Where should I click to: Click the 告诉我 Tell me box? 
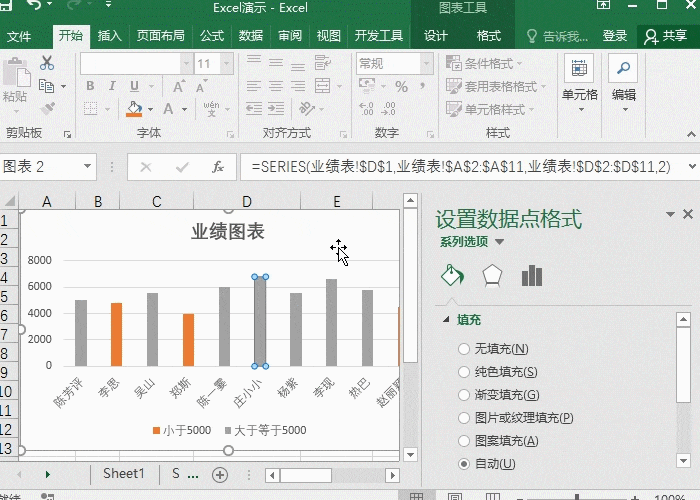tap(557, 36)
